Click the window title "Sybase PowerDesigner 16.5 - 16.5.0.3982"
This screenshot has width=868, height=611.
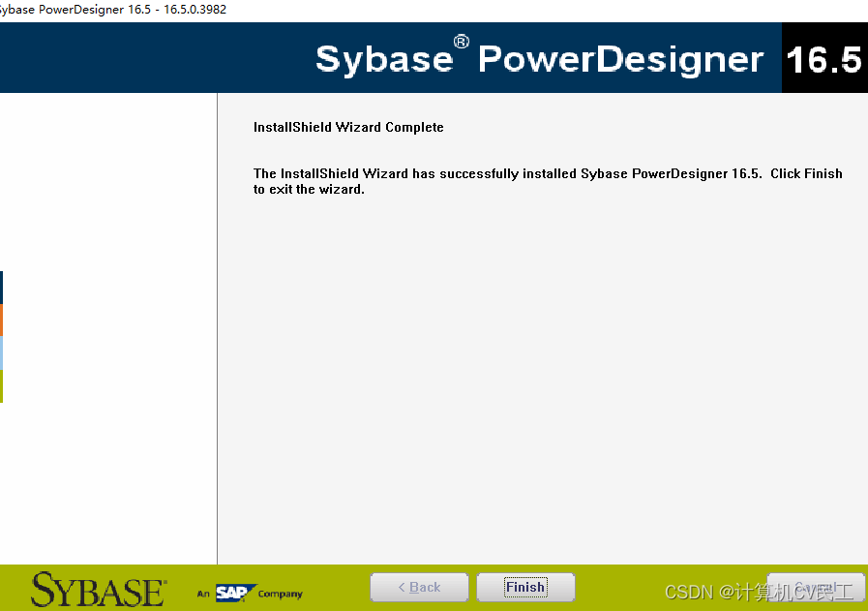112,10
